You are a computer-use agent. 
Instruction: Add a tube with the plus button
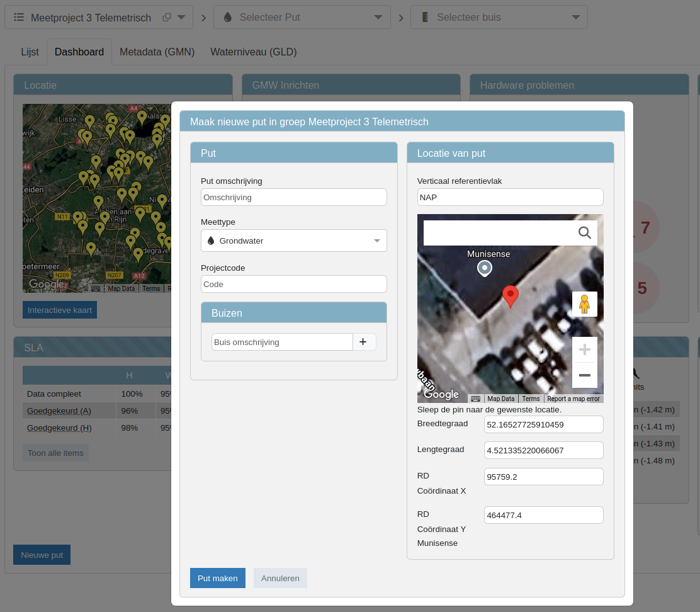pyautogui.click(x=363, y=342)
